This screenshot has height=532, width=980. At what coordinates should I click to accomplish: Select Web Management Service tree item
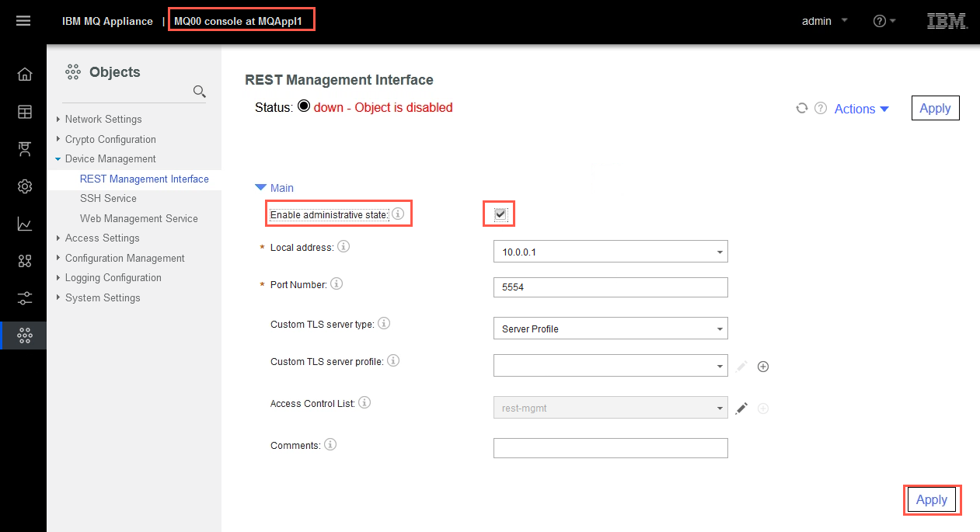(139, 218)
